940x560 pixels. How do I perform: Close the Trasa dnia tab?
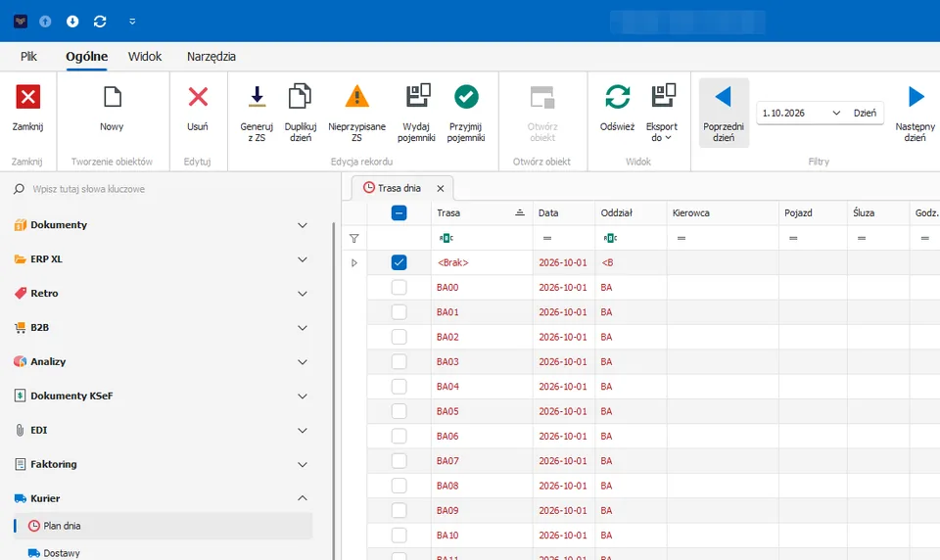click(x=441, y=188)
